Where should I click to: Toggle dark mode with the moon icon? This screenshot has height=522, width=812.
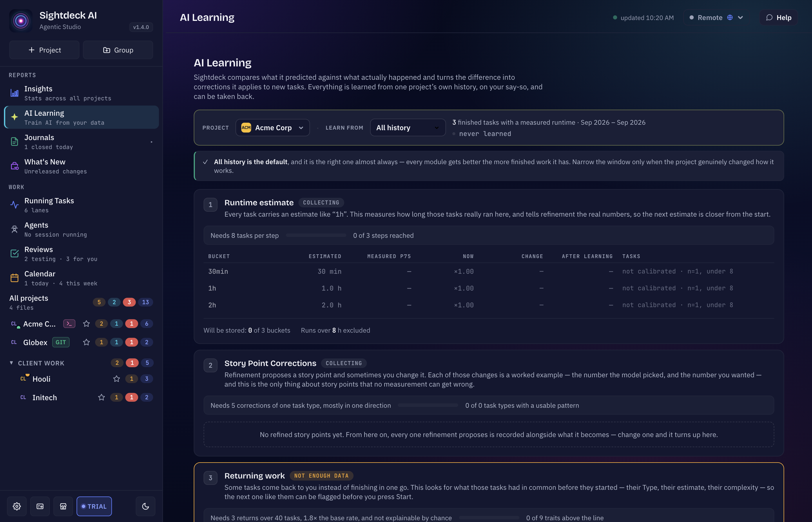[x=145, y=506]
